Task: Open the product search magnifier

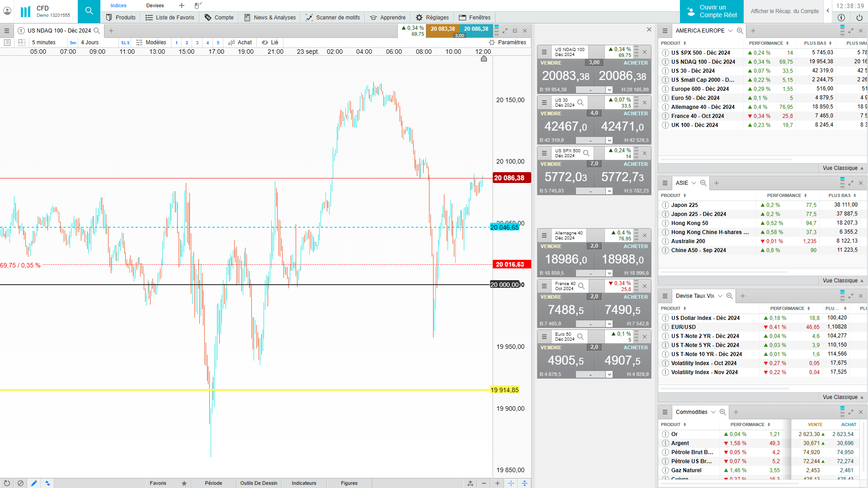Action: [x=89, y=11]
